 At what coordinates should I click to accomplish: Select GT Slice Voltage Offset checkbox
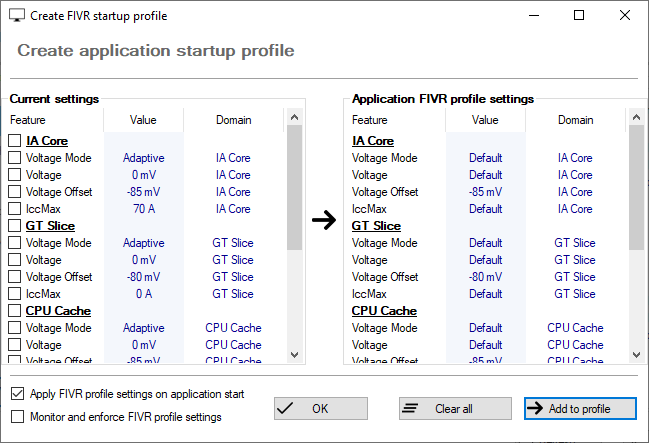[x=14, y=277]
